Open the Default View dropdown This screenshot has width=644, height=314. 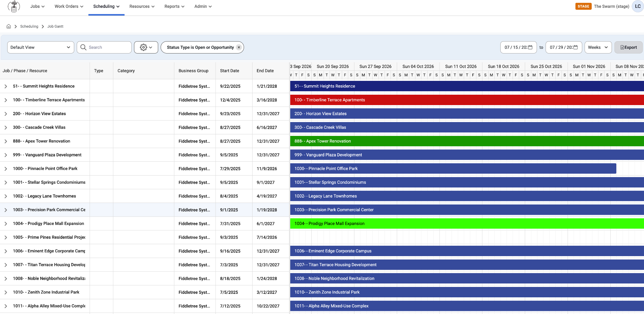pyautogui.click(x=41, y=47)
